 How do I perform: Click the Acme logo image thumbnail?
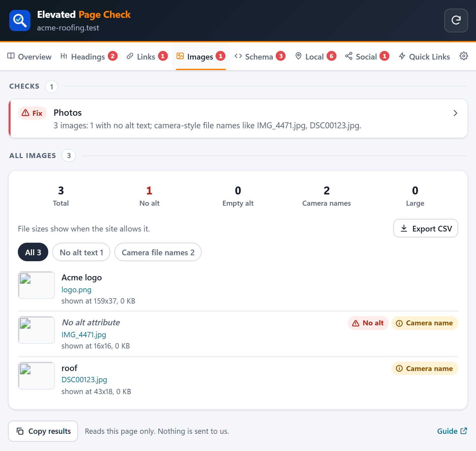pos(36,285)
